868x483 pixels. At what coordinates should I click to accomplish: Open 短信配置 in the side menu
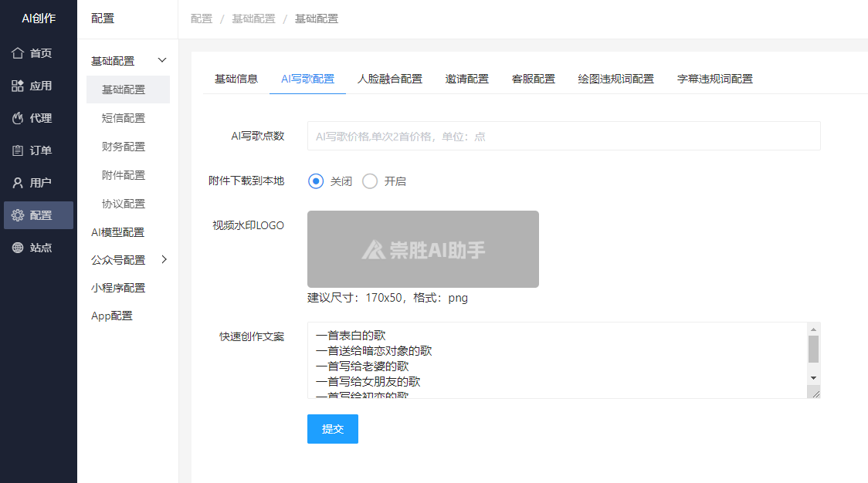click(124, 118)
